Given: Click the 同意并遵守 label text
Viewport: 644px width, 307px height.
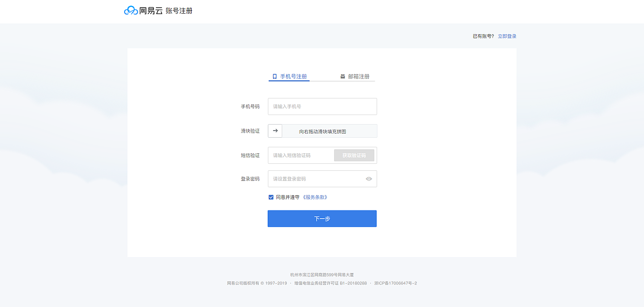Looking at the screenshot, I should 288,197.
